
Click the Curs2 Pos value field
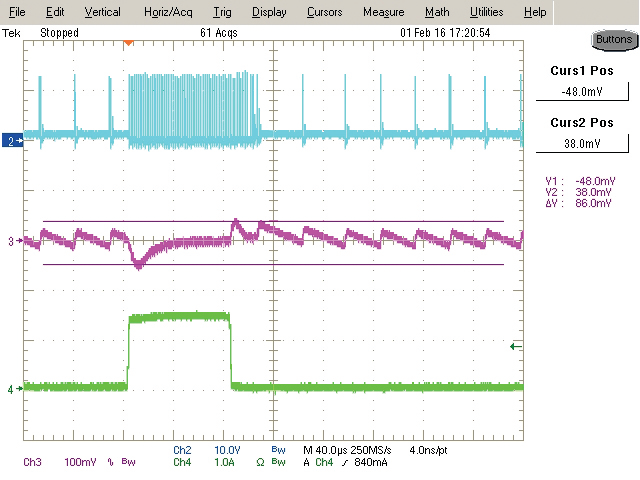click(587, 143)
